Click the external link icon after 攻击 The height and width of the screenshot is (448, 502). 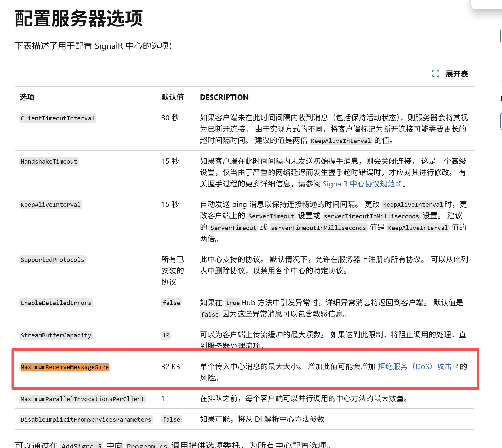456,366
